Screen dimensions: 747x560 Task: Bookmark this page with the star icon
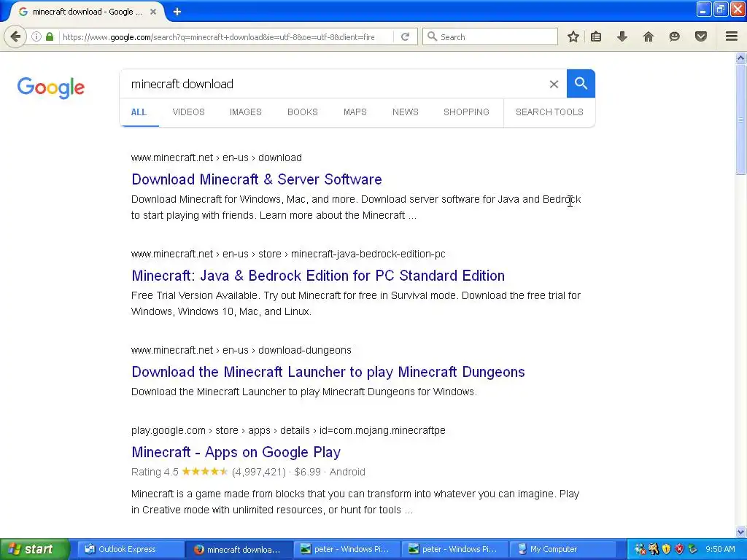point(573,36)
